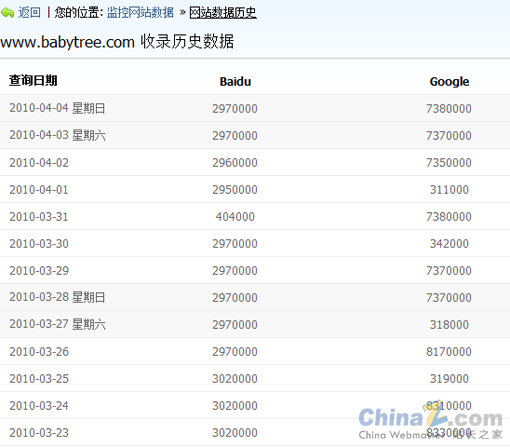Select date 2010-04-03 星期六

57,135
